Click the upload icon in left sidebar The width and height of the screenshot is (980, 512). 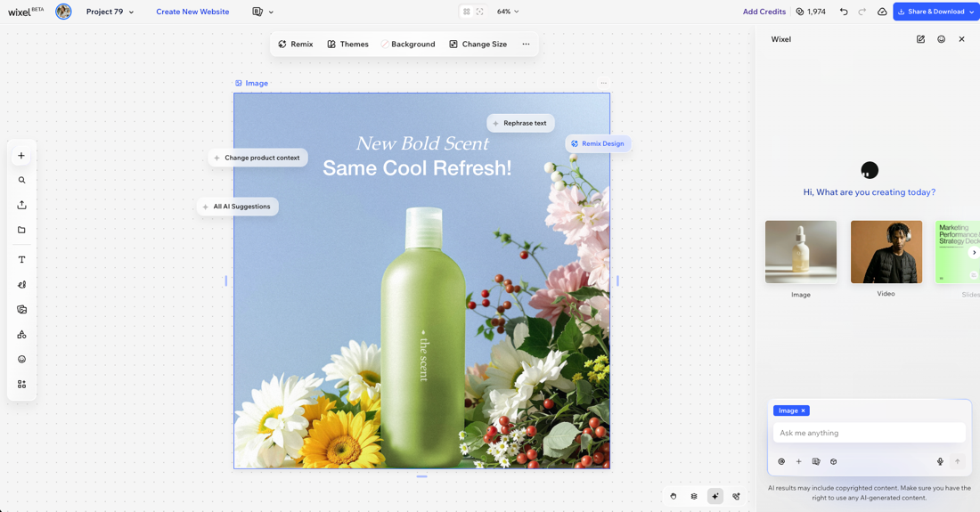tap(21, 205)
